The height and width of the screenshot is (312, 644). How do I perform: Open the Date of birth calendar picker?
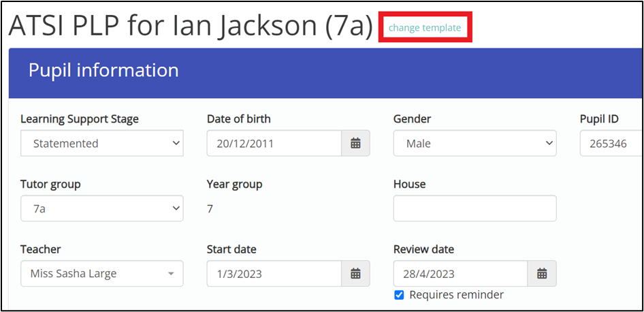pos(355,143)
